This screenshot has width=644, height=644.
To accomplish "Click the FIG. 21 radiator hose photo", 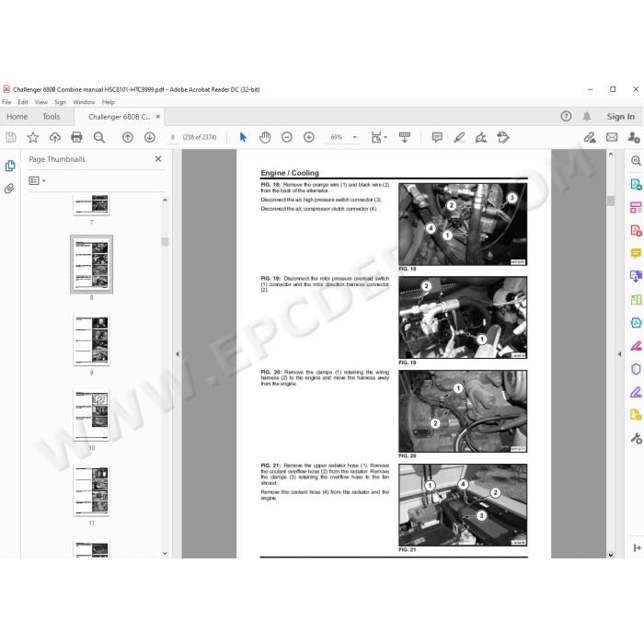I will coord(463,505).
